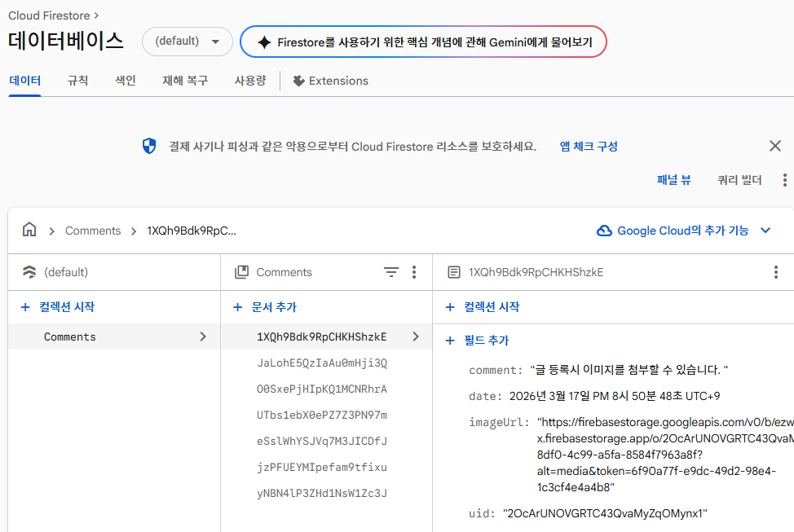Open the 앱 체크 구성 link

point(589,147)
